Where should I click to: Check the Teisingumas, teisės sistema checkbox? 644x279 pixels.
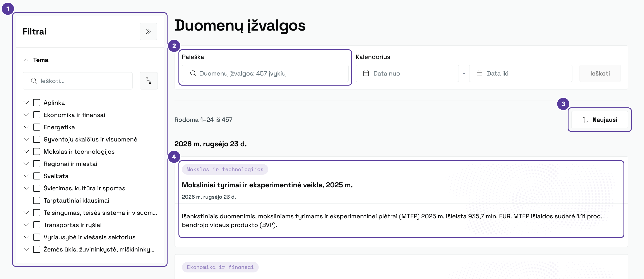coord(37,213)
